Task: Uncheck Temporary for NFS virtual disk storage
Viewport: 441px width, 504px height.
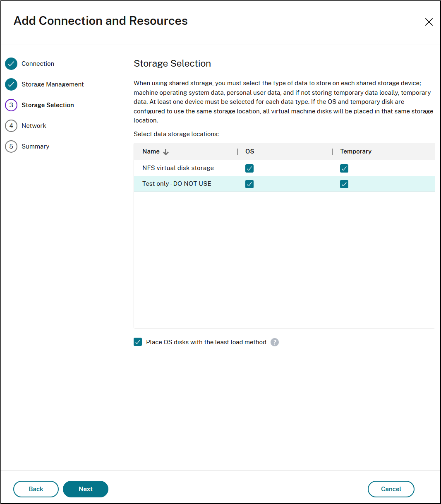Action: [344, 168]
